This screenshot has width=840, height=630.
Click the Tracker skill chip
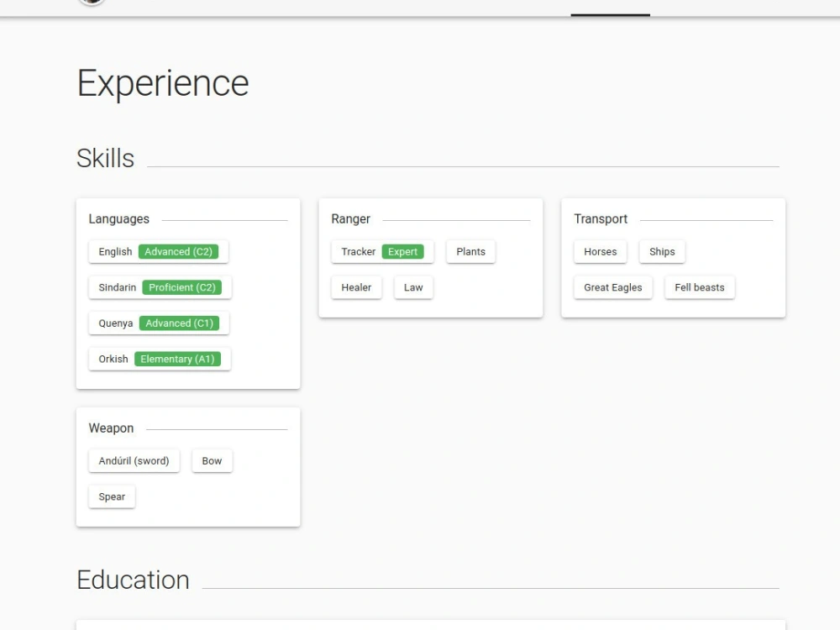(382, 252)
